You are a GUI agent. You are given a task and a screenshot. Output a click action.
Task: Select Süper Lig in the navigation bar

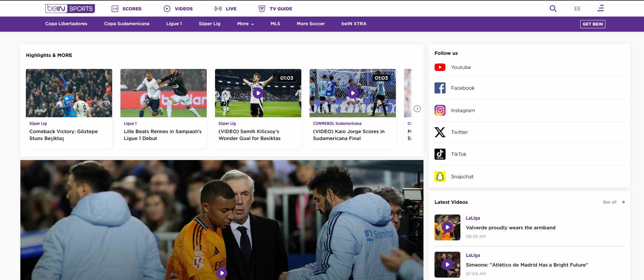[x=209, y=24]
